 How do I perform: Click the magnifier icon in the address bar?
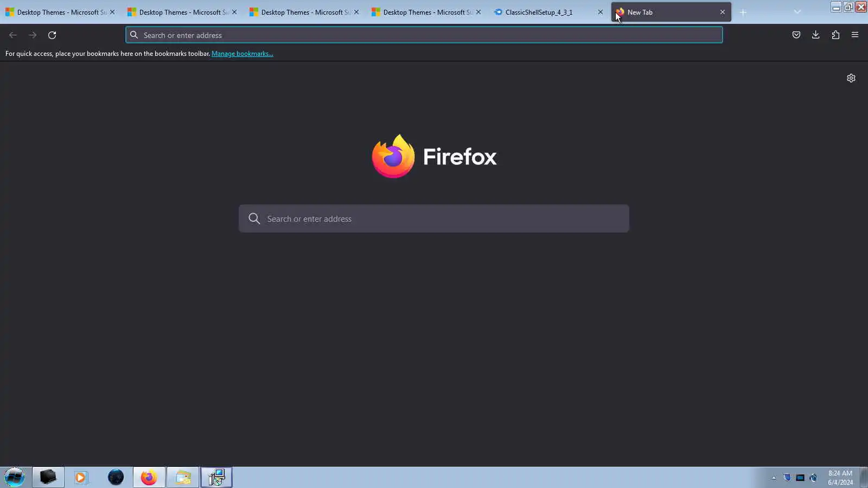click(x=134, y=35)
